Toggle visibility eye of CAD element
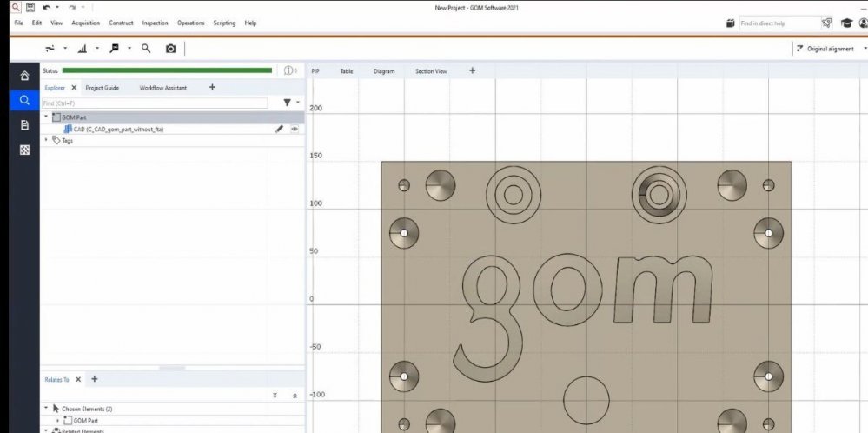 (x=295, y=129)
